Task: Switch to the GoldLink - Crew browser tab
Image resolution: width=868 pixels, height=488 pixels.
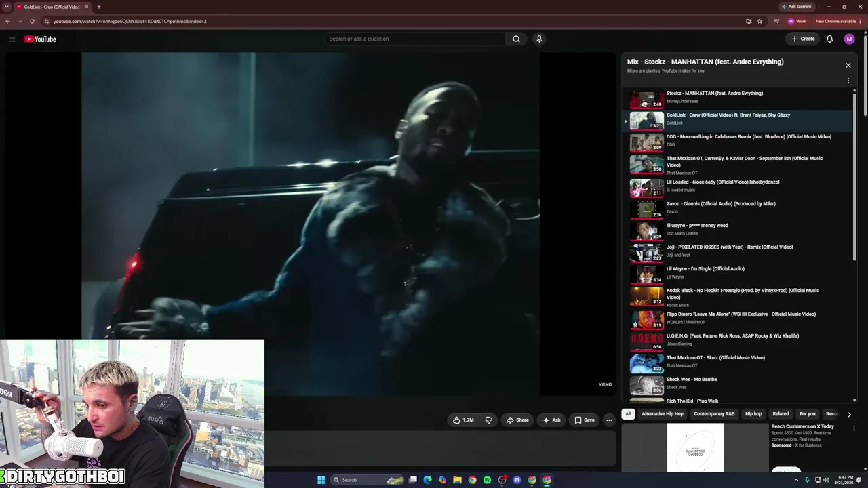Action: pos(53,7)
